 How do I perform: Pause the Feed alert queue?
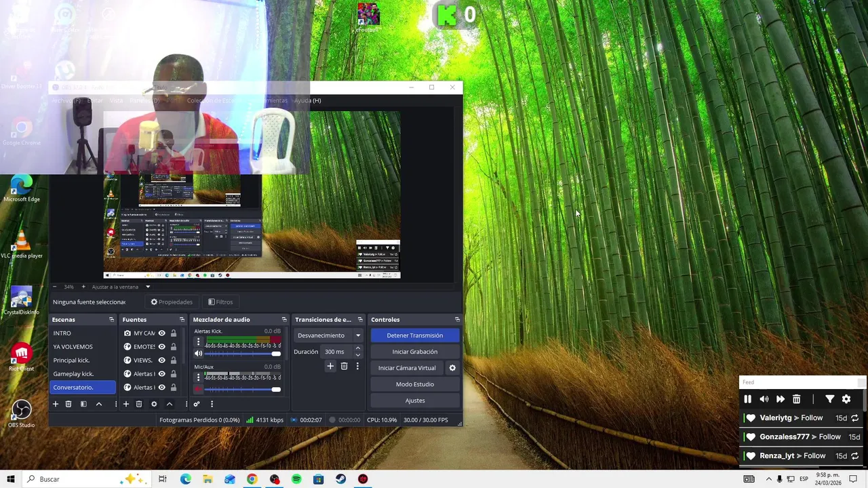(748, 399)
